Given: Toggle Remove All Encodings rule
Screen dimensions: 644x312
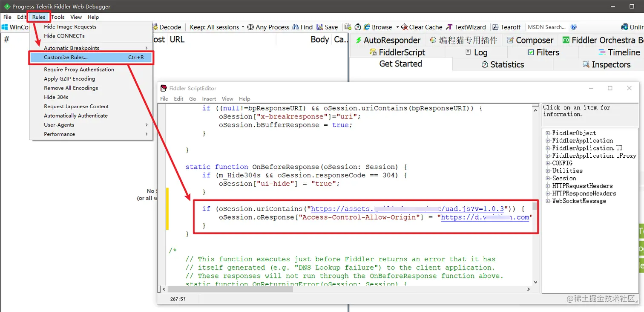Looking at the screenshot, I should tap(91, 88).
